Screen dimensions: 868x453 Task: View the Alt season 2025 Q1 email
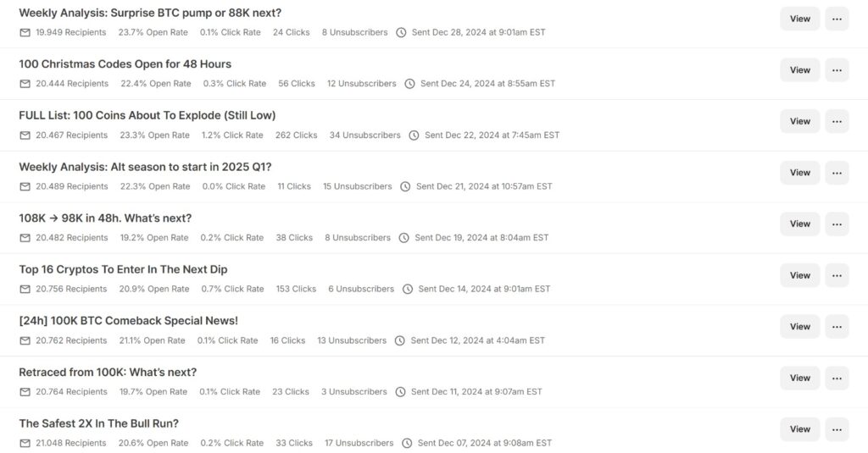pos(799,173)
